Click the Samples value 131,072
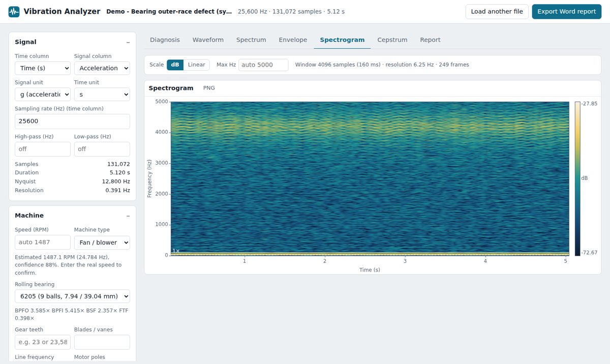 click(118, 164)
